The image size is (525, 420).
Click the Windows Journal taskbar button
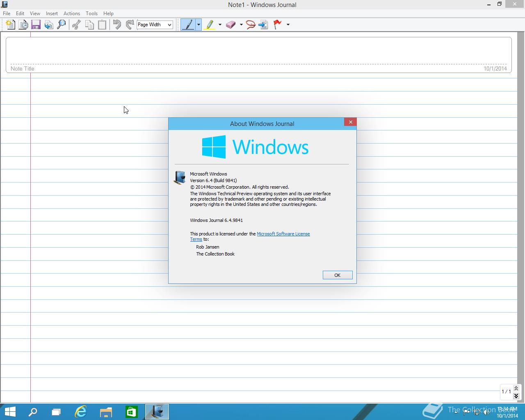[x=157, y=412]
